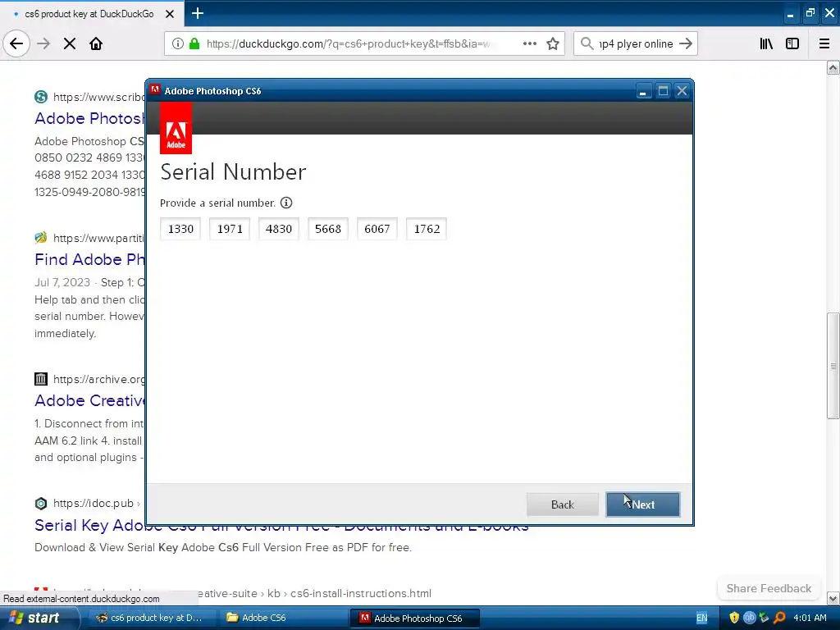Viewport: 840px width, 630px height.
Task: Close the Adobe Photoshop CS6 installer window
Action: coord(682,91)
